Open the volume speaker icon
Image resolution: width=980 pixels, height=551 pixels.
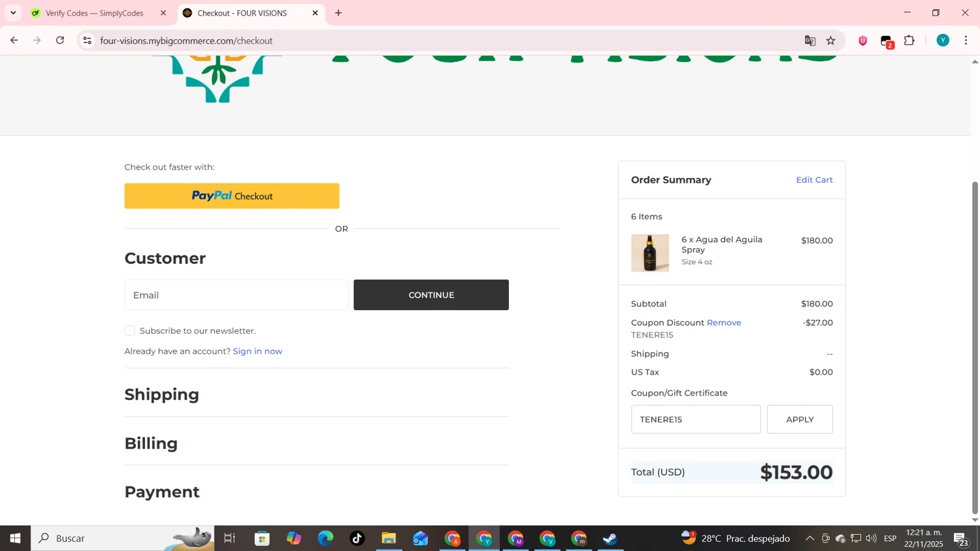872,539
